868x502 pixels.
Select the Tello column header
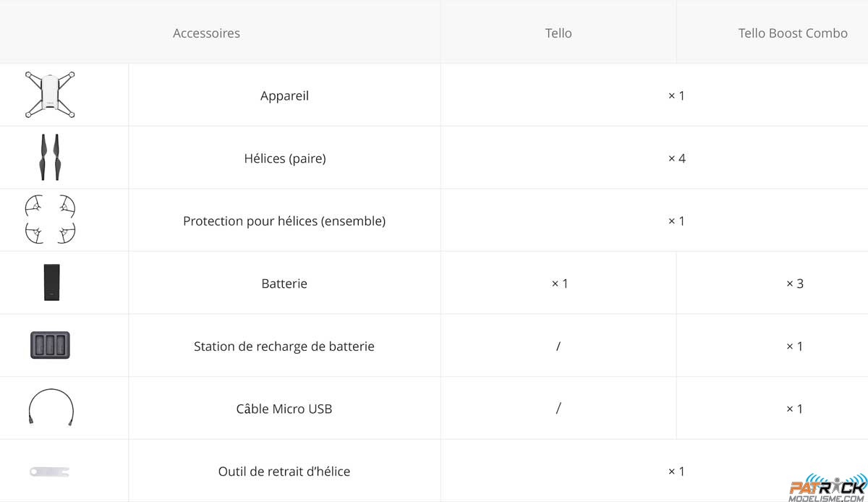click(x=558, y=33)
